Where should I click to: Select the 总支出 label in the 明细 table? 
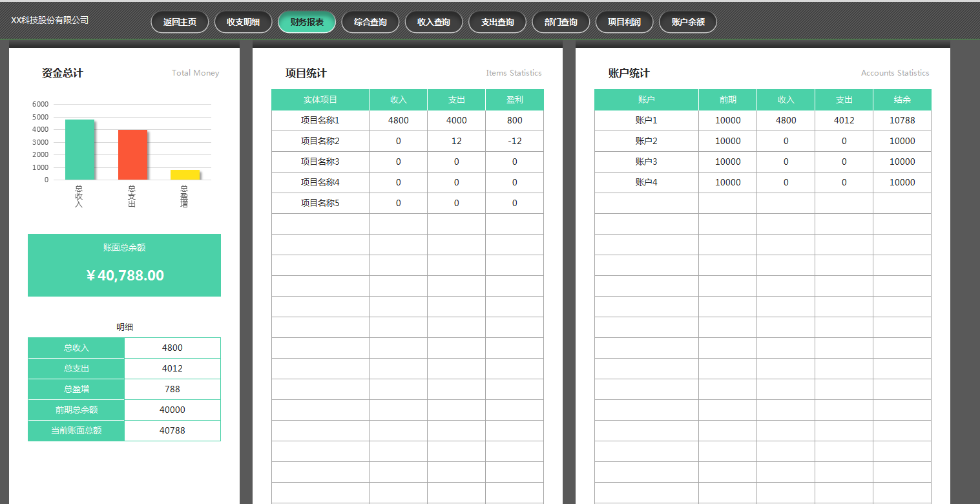click(x=76, y=368)
